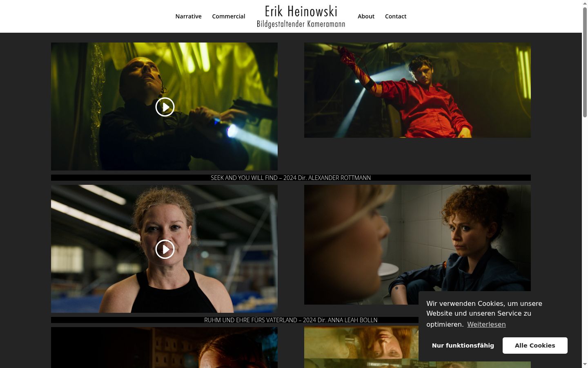The width and height of the screenshot is (588, 368).
Task: Open the Contact page
Action: (396, 16)
